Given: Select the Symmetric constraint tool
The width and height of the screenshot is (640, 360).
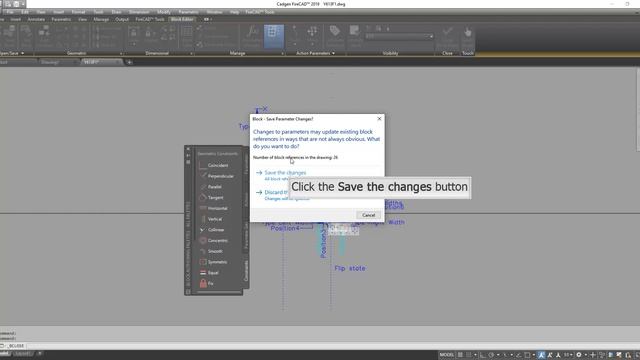Looking at the screenshot, I should point(214,262).
